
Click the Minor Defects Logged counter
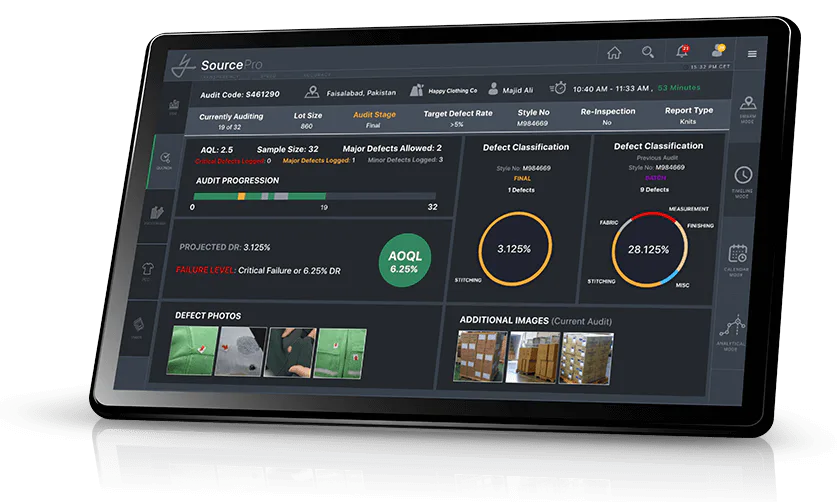(x=405, y=160)
